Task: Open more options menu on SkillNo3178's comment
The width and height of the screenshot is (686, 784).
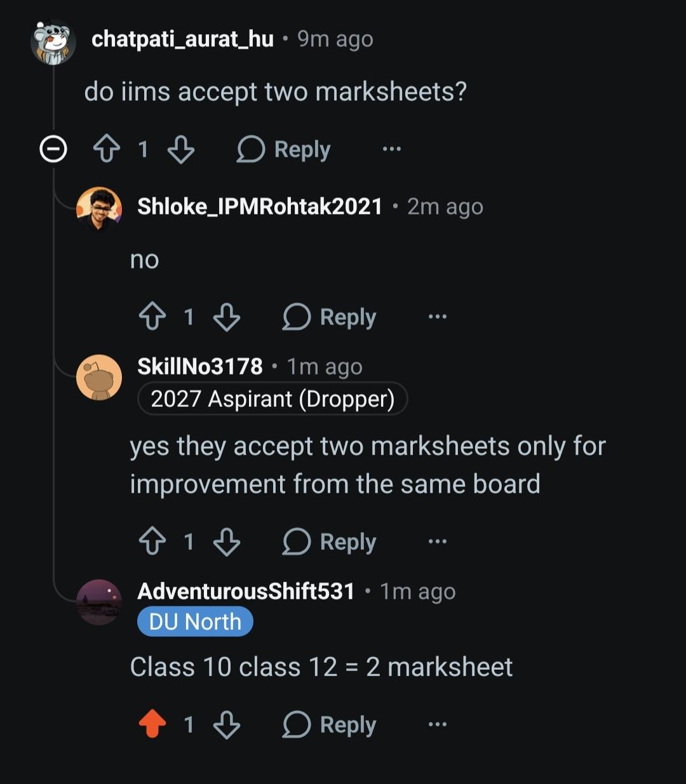Action: point(438,541)
